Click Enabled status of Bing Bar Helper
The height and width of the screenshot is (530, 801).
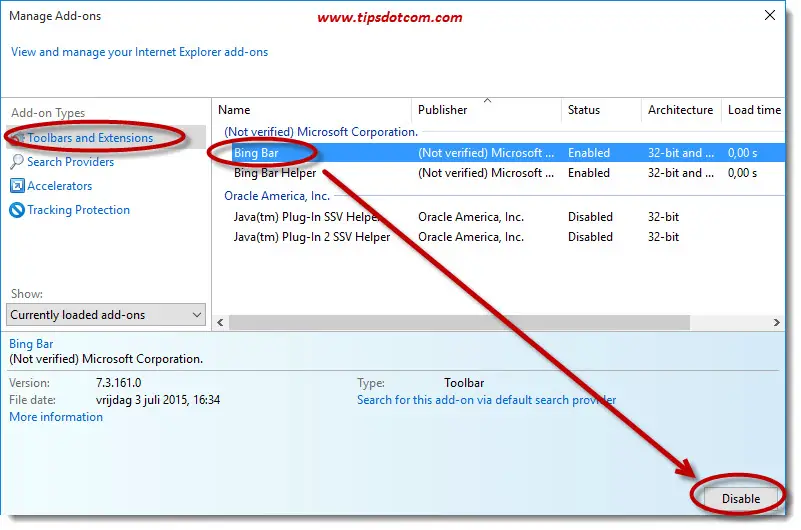point(588,173)
